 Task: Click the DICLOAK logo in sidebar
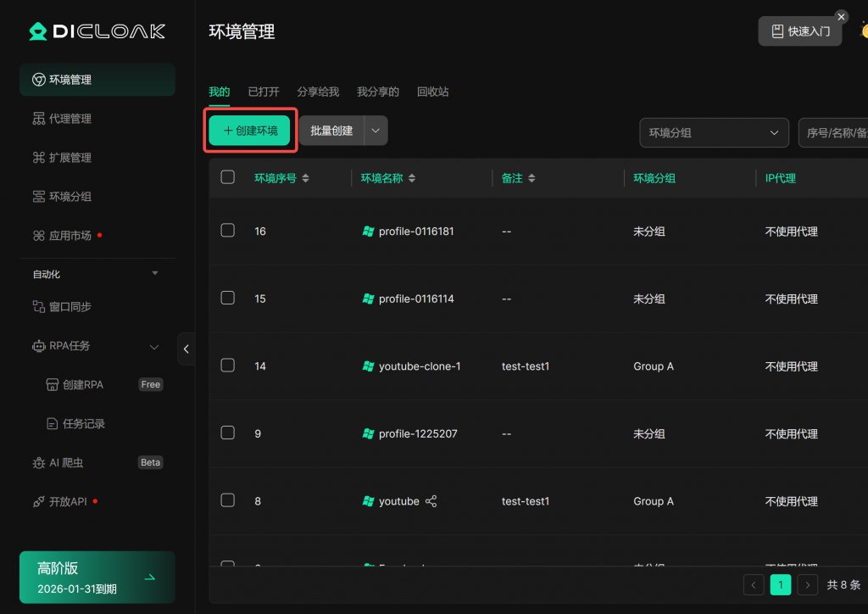coord(97,31)
